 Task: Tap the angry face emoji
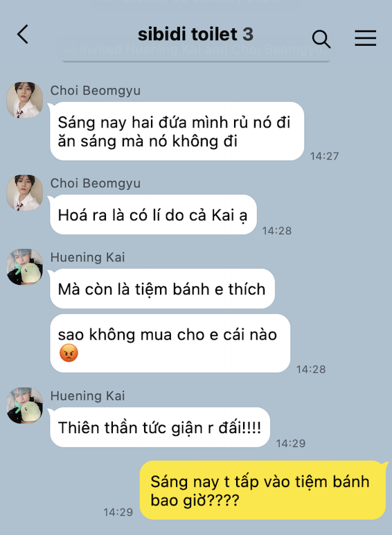point(69,353)
